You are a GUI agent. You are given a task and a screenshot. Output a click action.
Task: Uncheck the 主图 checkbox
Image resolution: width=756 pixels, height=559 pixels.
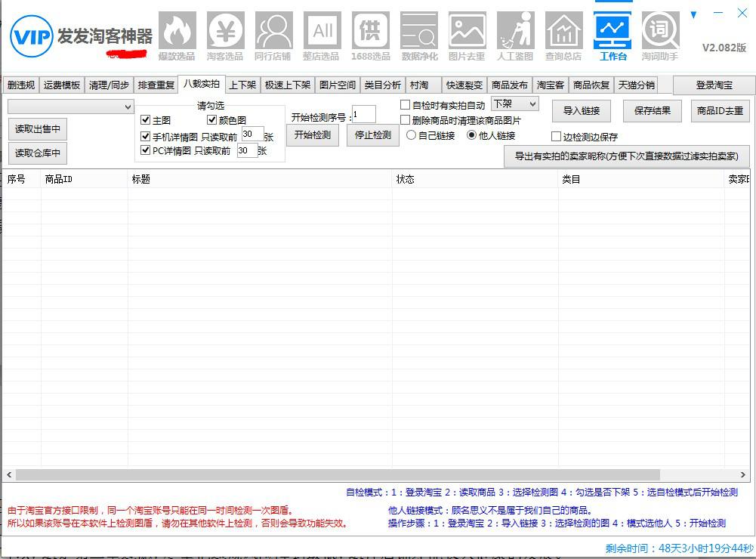(146, 119)
